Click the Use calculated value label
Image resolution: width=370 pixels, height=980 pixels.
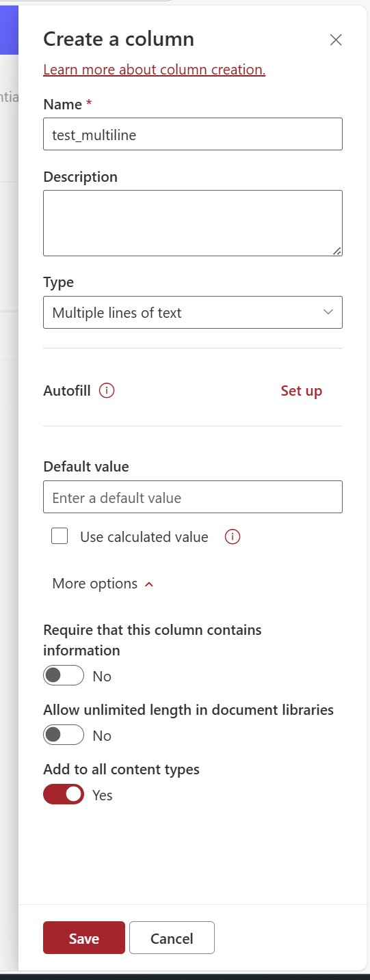pos(144,537)
